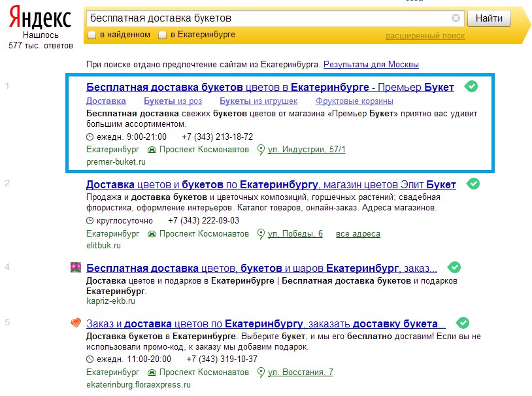Image resolution: width=532 pixels, height=396 pixels.
Task: Open address link ул. Восстания, 7
Action: [301, 372]
